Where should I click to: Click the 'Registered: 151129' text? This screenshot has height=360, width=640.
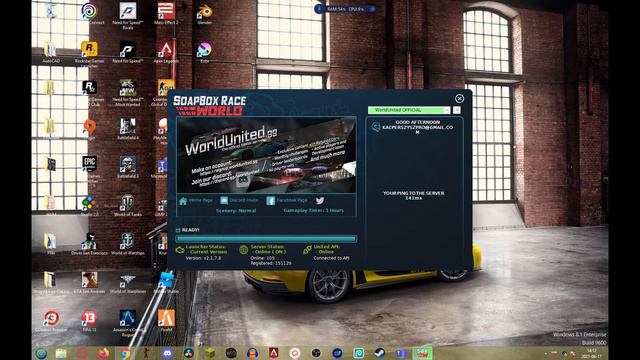pos(271,263)
